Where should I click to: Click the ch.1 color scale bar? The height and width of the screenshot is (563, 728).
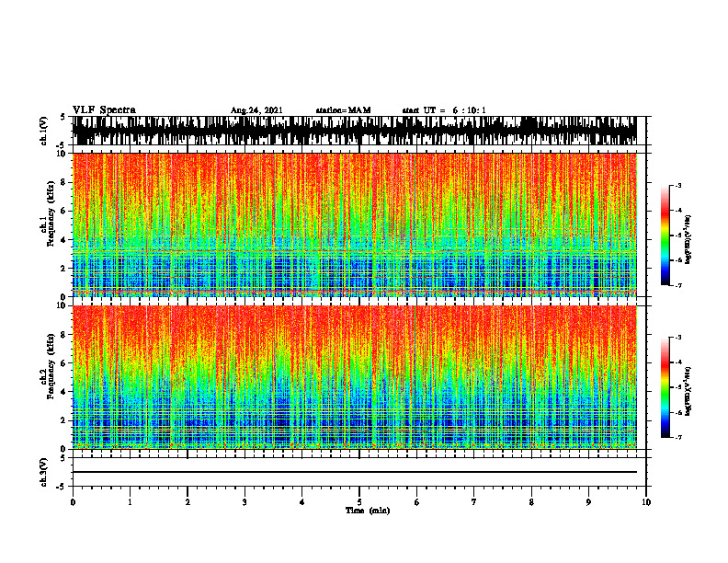665,236
